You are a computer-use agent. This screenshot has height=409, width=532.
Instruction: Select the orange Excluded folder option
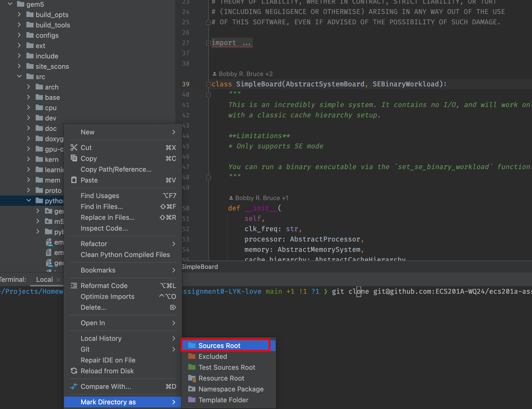[212, 357]
